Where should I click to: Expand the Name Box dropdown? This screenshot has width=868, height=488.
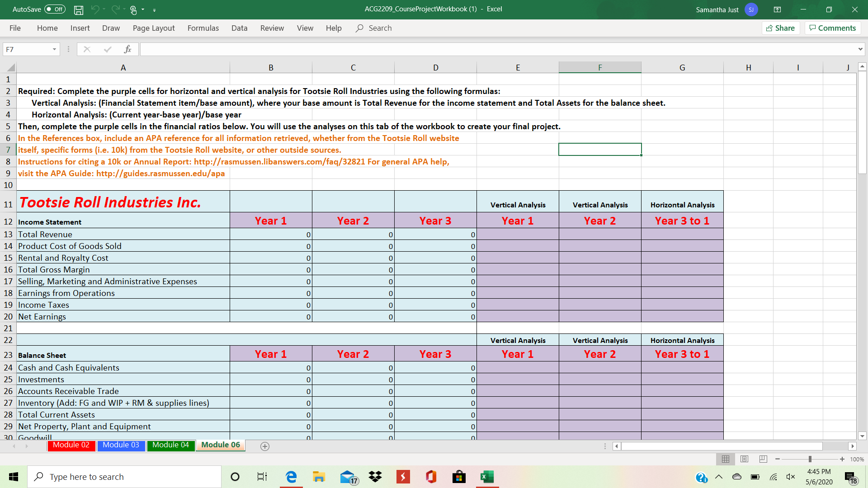(x=54, y=49)
